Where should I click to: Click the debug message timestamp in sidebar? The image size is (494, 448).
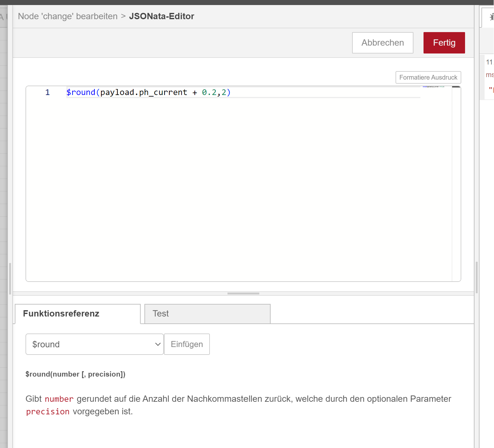[489, 62]
